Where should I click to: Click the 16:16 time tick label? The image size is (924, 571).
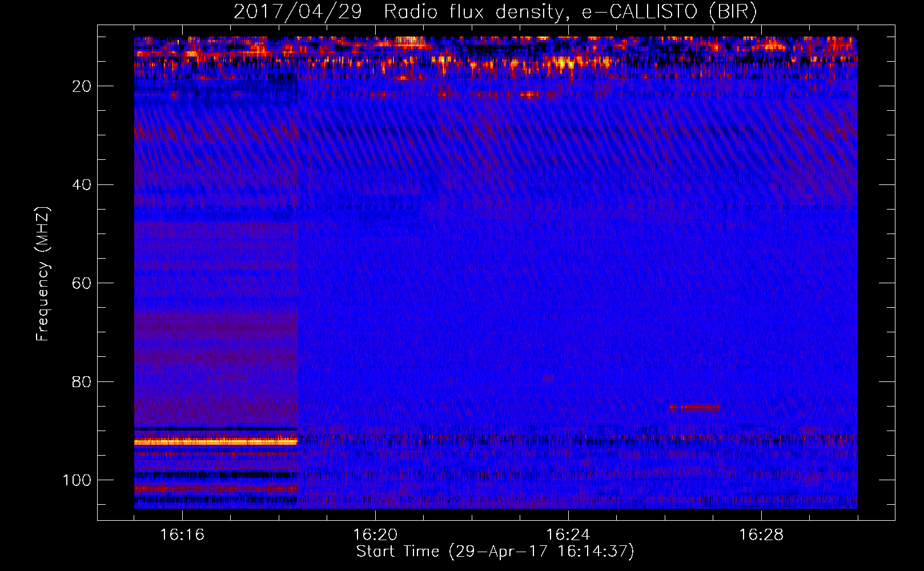pyautogui.click(x=182, y=534)
